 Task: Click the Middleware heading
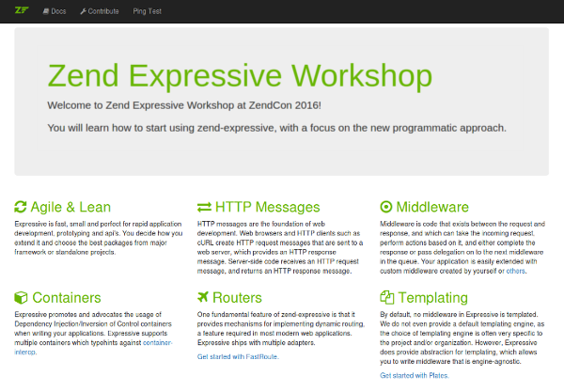pos(432,207)
